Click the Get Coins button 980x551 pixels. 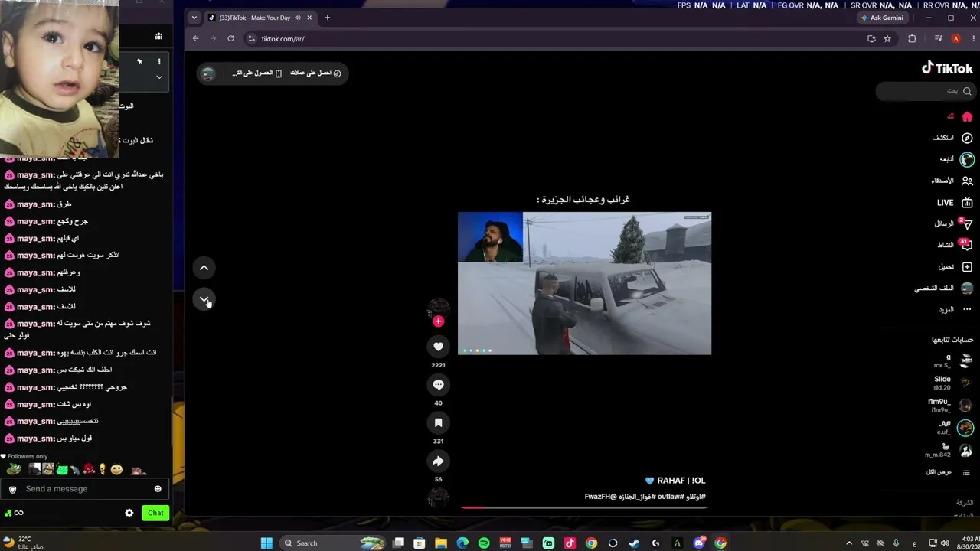[315, 73]
